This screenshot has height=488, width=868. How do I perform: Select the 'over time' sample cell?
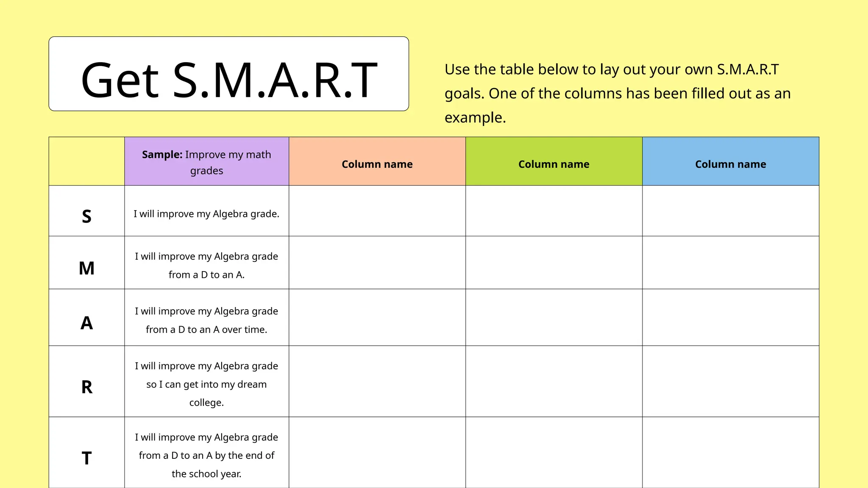pos(207,317)
